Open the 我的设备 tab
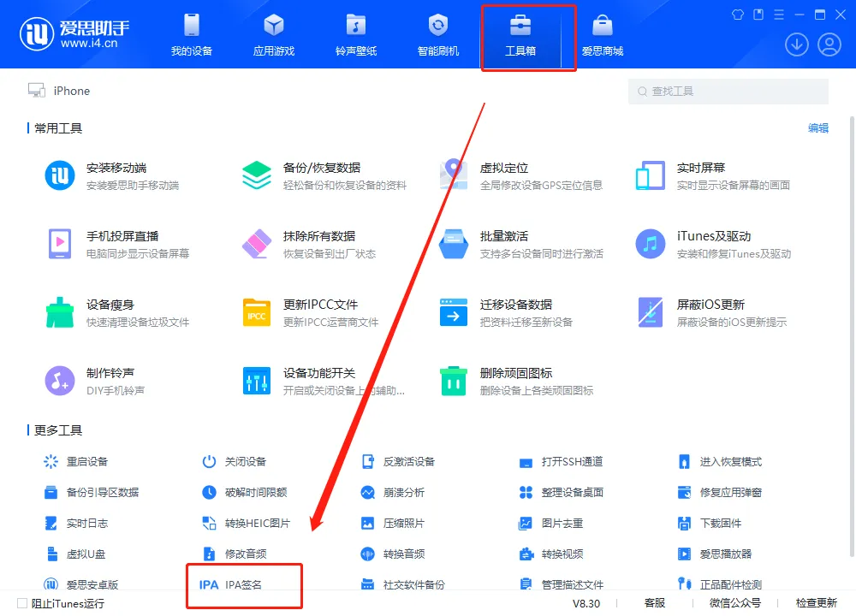 click(x=192, y=35)
